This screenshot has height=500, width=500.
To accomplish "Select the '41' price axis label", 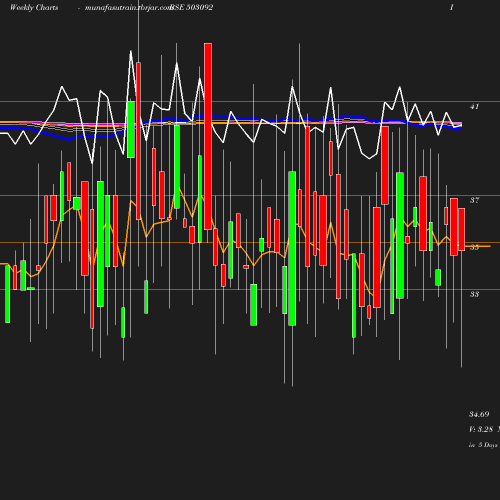I will pyautogui.click(x=474, y=107).
